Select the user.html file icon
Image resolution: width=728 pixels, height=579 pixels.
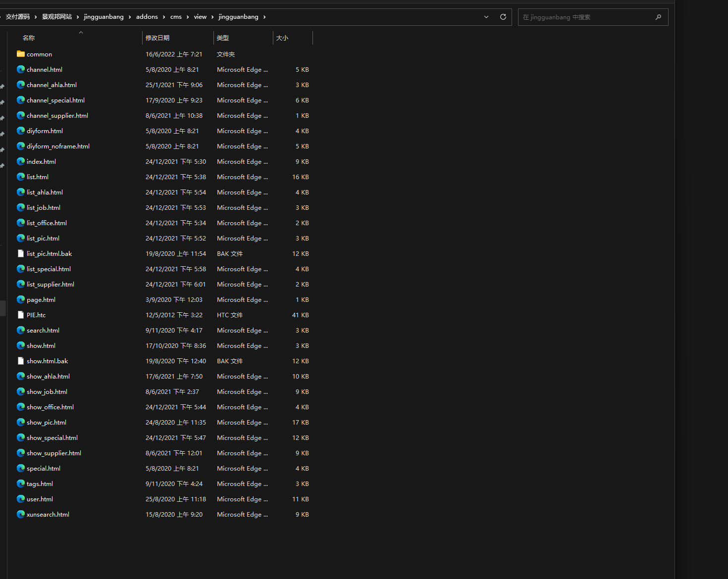coord(21,499)
